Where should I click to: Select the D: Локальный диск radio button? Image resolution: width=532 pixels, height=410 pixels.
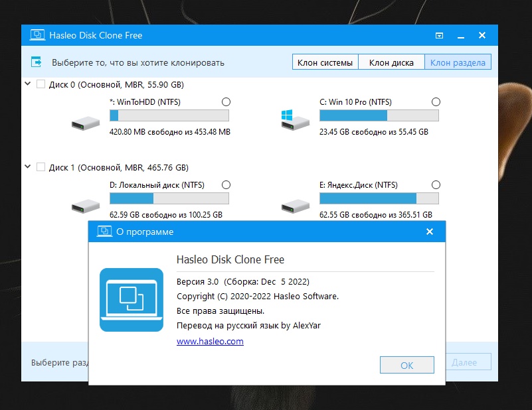pyautogui.click(x=226, y=184)
